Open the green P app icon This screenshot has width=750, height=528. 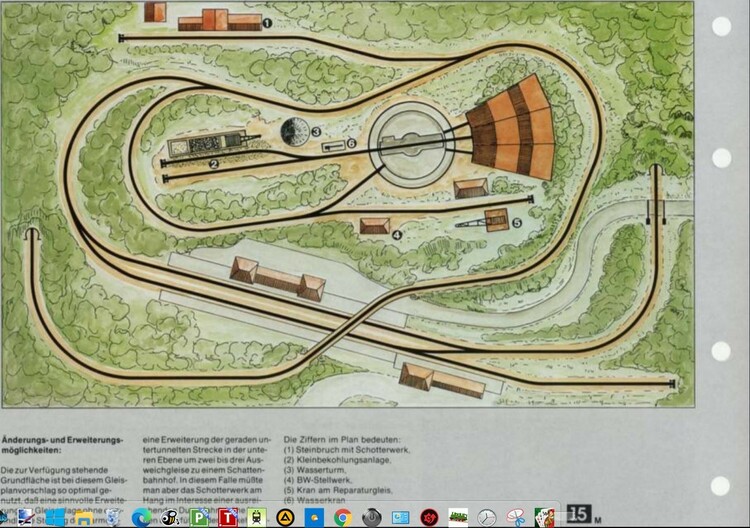click(x=199, y=517)
